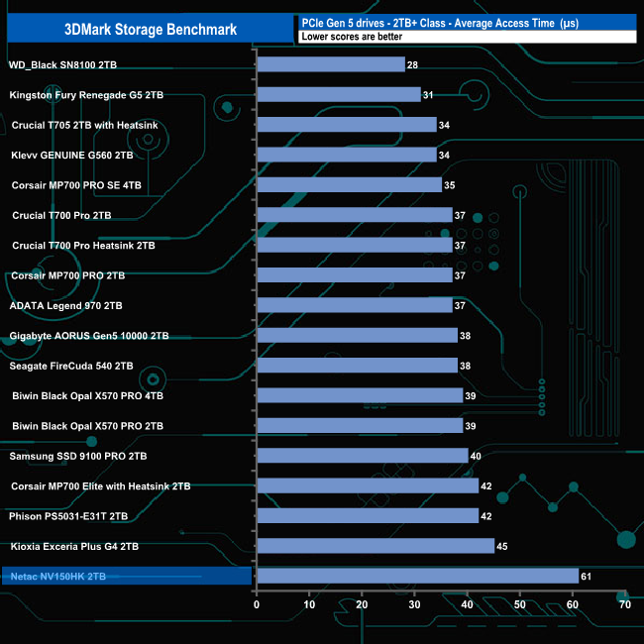Click the value '40' beside the Samsung bar
The height and width of the screenshot is (644, 644).
point(476,456)
